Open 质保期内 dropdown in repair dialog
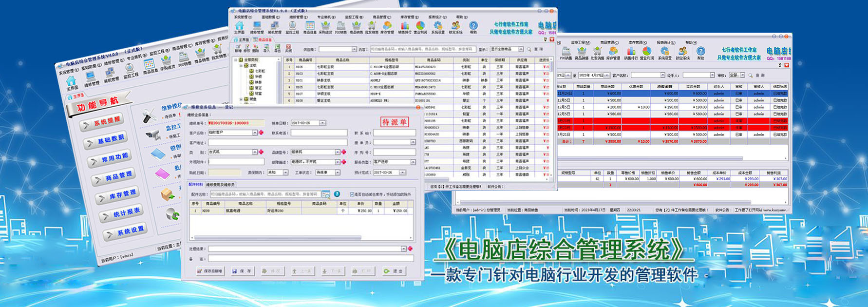 285,173
